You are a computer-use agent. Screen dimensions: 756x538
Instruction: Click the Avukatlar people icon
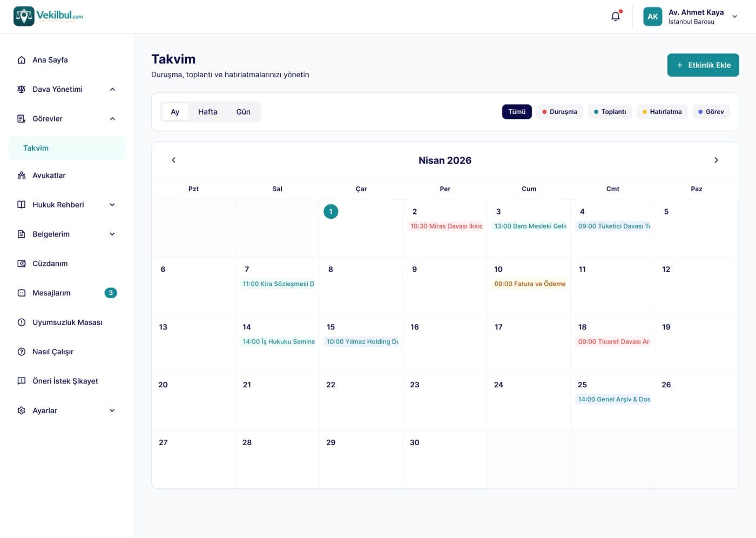(22, 176)
